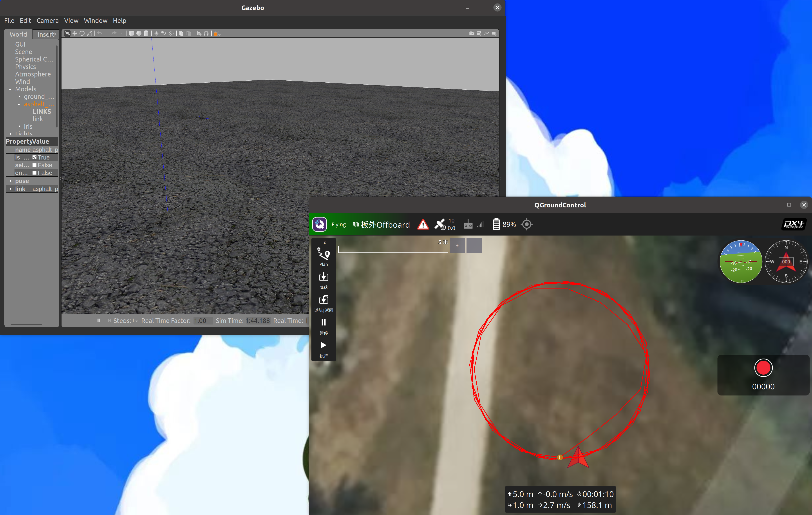Insert a cylinder shape in Gazebo
Screen dimensions: 812x515
tap(146, 33)
